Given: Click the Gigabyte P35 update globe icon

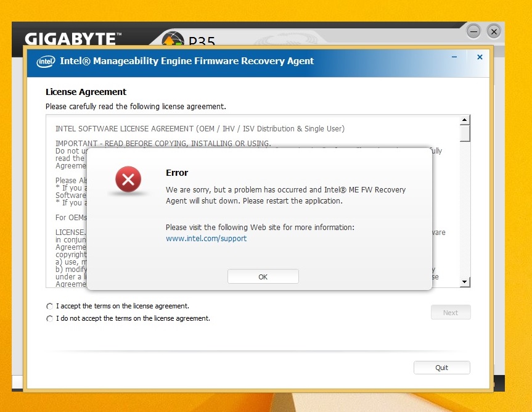Looking at the screenshot, I should click(x=173, y=39).
